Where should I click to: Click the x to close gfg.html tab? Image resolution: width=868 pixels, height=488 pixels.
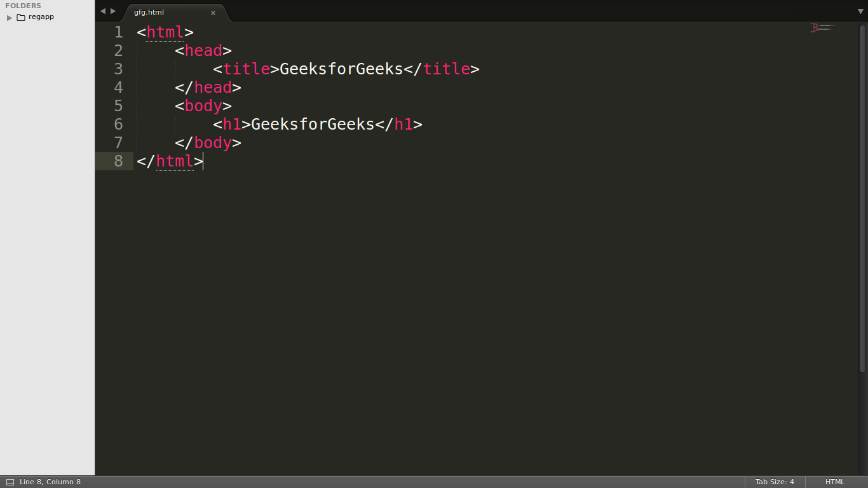213,12
